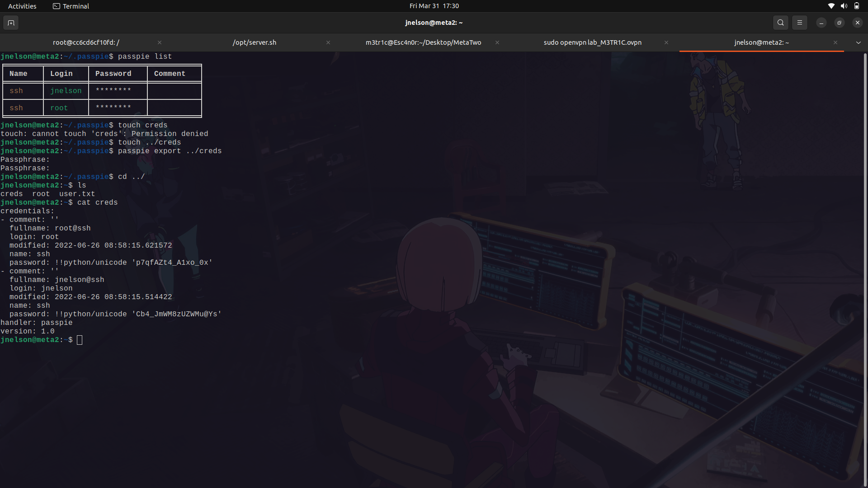Switch to the /opt/server.sh tab
The image size is (868, 488).
pyautogui.click(x=255, y=42)
